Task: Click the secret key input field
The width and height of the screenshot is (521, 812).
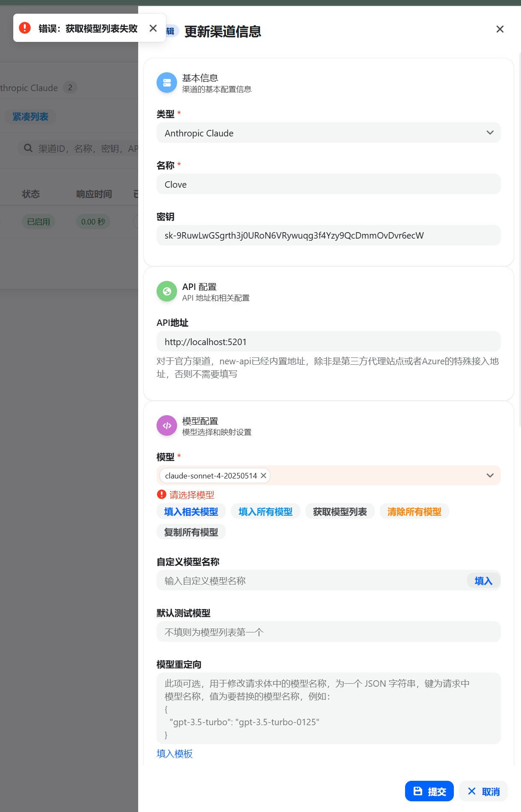Action: (329, 236)
